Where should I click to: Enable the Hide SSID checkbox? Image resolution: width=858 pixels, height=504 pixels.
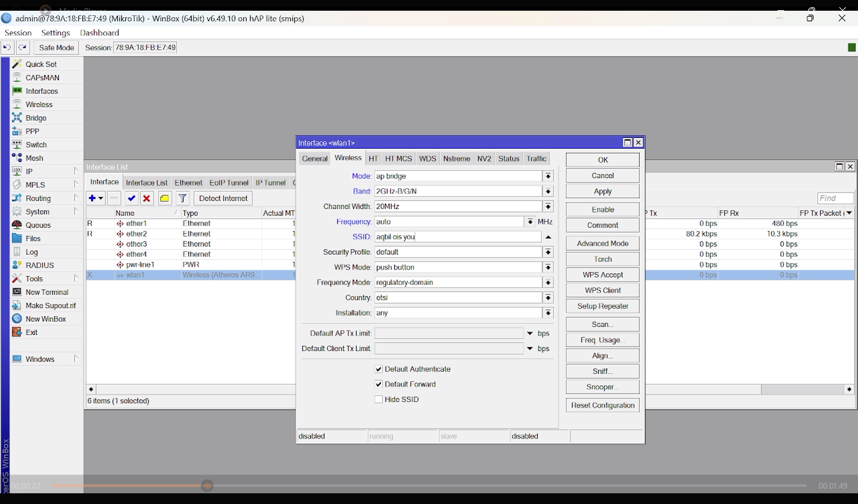(x=379, y=399)
